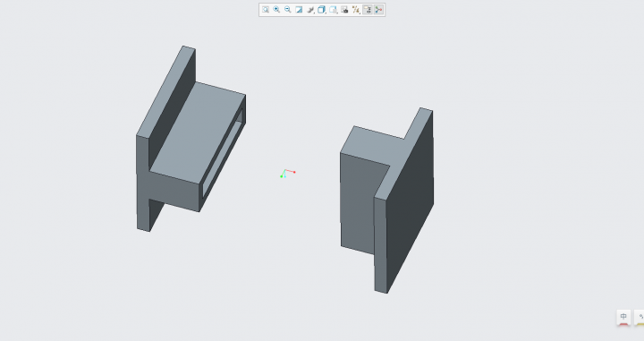The image size is (644, 341).
Task: Open the rendering options dropdown
Action: coord(310,10)
